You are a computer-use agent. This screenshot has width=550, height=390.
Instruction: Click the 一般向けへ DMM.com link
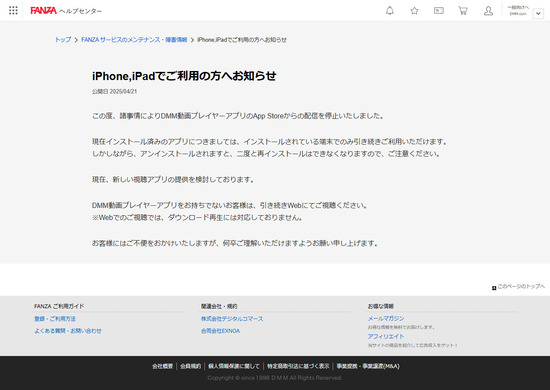click(x=518, y=11)
